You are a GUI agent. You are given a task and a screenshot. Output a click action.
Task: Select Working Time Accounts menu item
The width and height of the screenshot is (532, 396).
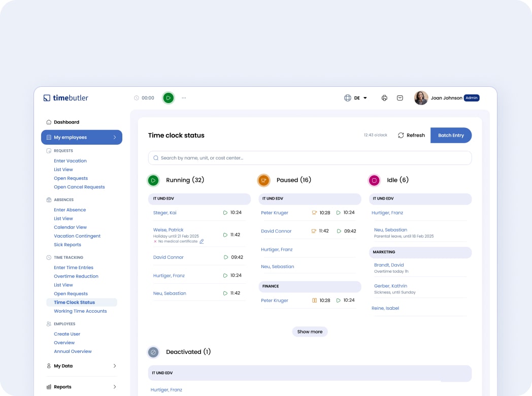(x=80, y=311)
